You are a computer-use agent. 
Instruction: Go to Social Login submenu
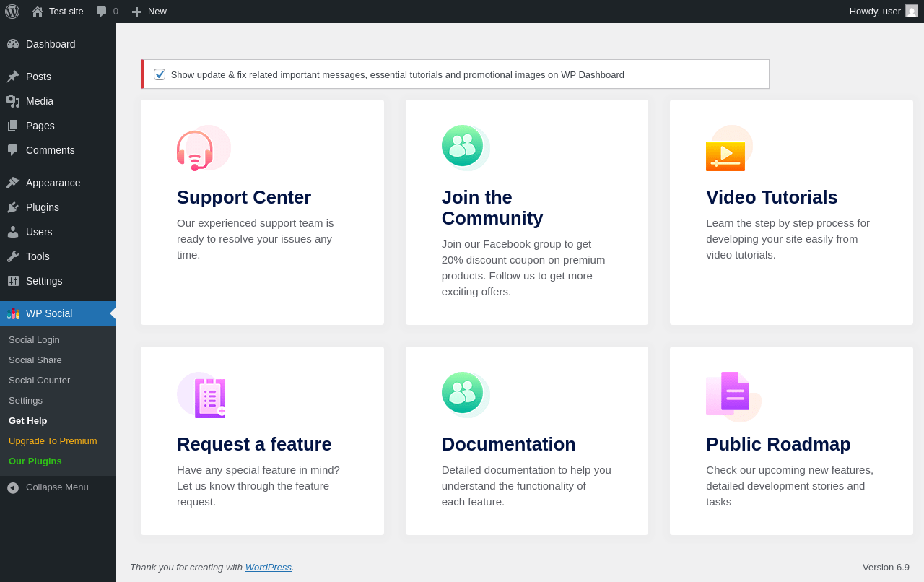pos(34,340)
